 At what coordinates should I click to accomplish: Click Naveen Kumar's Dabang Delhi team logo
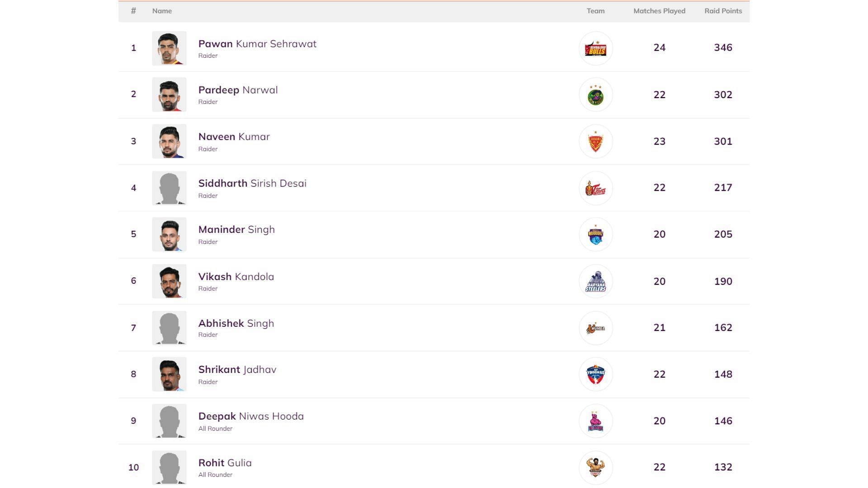(x=595, y=141)
